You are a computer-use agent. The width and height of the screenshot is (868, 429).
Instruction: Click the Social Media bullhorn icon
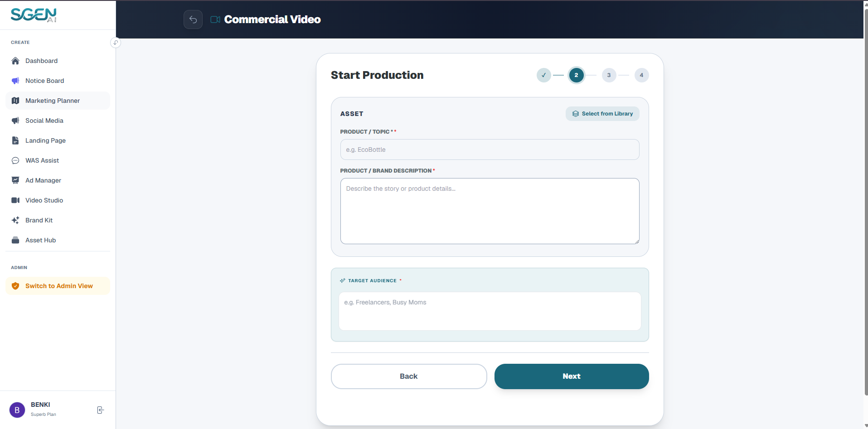click(x=15, y=121)
